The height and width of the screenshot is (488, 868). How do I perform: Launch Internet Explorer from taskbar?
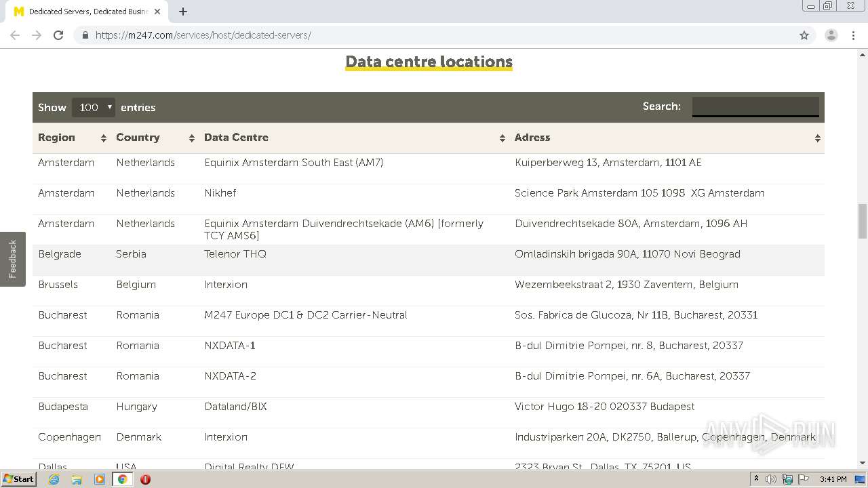(x=54, y=479)
